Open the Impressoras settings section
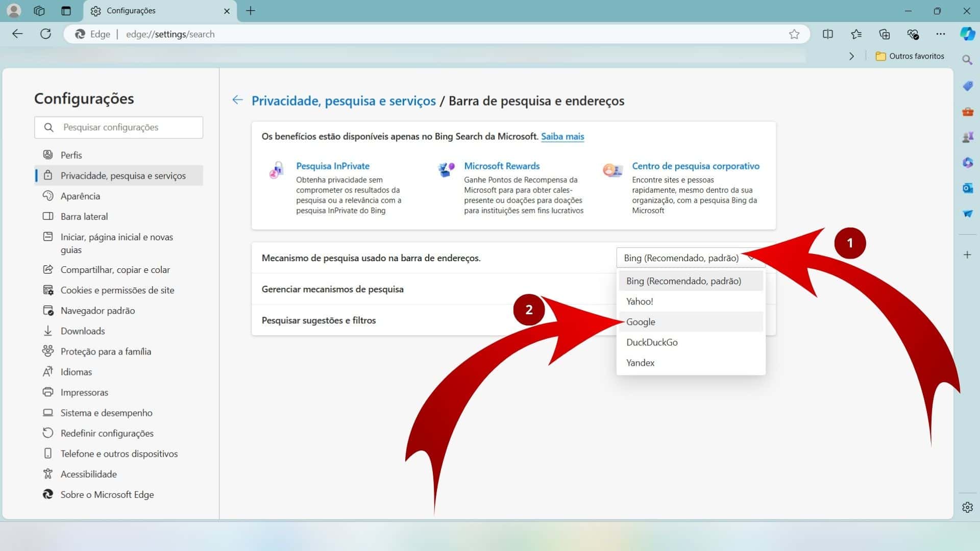The width and height of the screenshot is (980, 551). [x=118, y=392]
